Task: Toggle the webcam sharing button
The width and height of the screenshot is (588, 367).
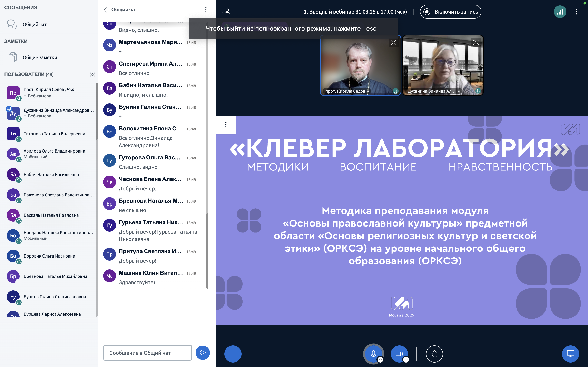Action: pos(399,354)
